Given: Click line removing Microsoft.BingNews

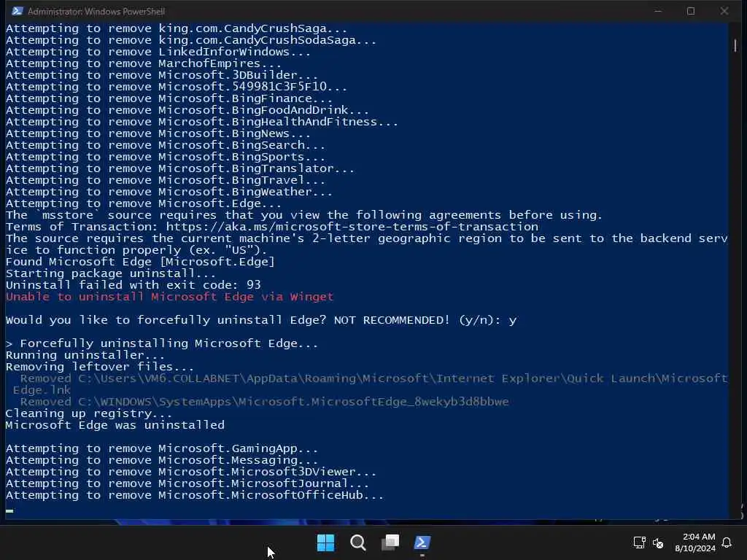Looking at the screenshot, I should click(x=158, y=133).
